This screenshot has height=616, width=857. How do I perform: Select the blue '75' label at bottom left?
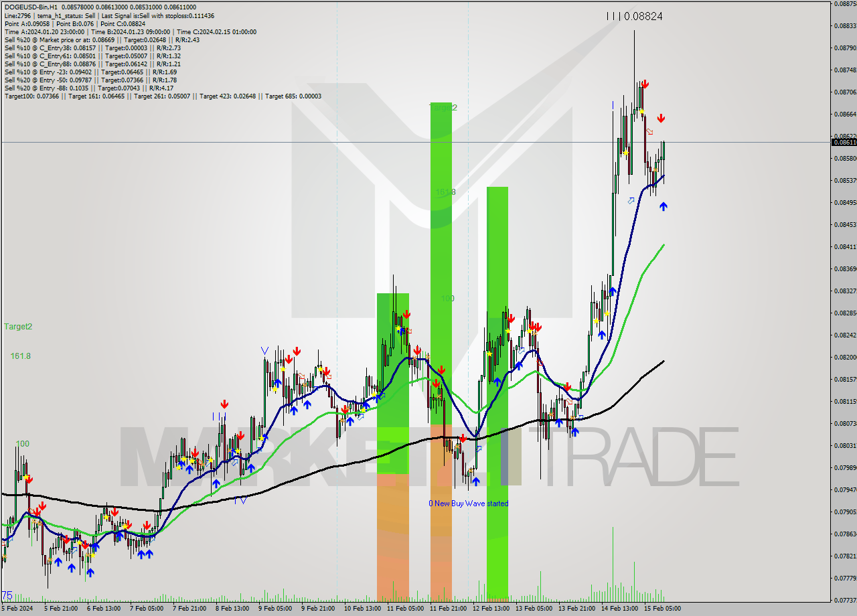(x=7, y=595)
